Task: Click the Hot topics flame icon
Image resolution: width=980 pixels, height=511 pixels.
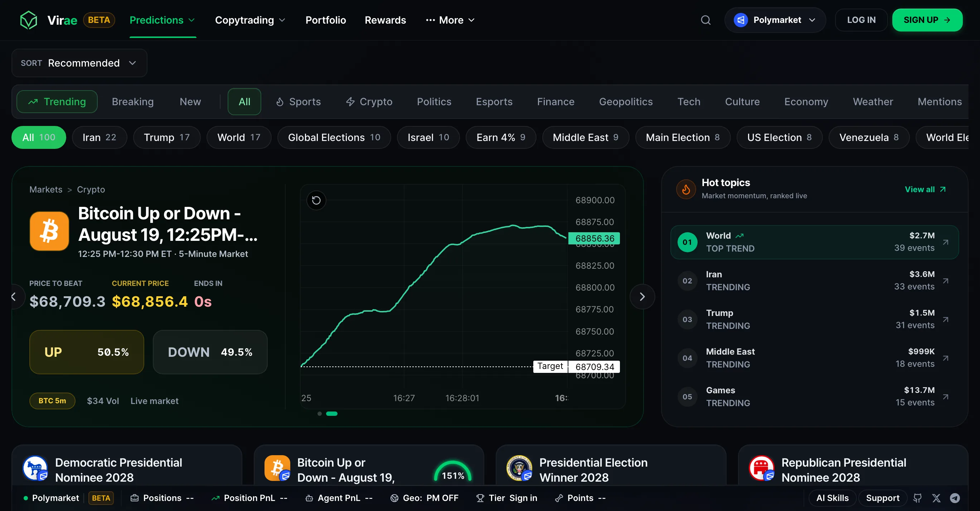Action: [x=686, y=189]
